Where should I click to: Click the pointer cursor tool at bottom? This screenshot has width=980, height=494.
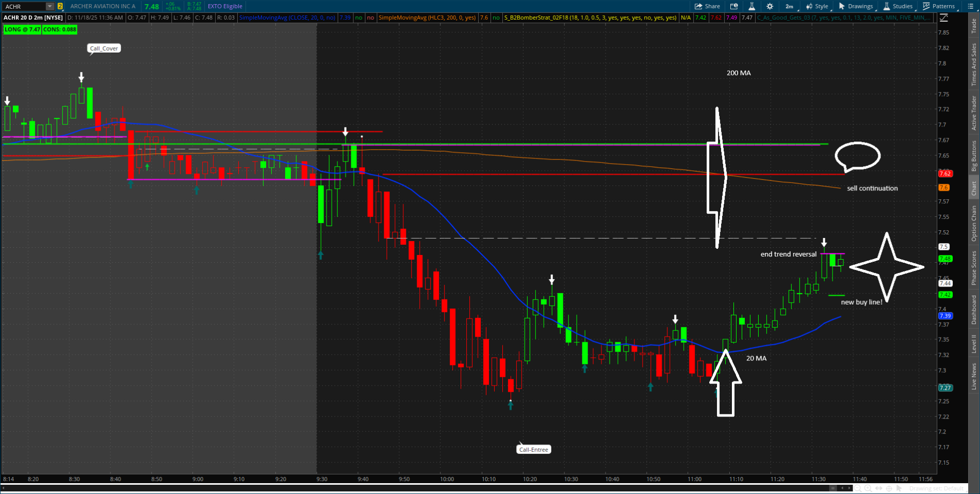pos(900,488)
